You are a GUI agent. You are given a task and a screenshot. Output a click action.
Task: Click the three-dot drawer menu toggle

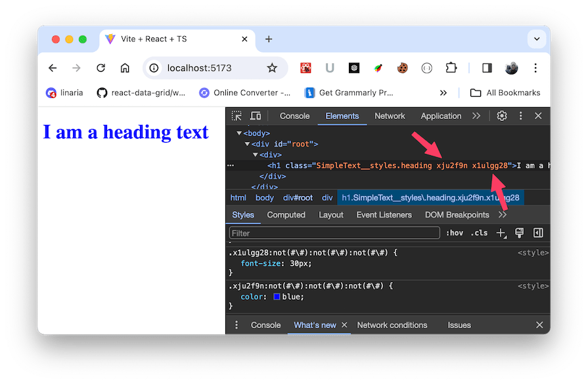click(x=237, y=325)
